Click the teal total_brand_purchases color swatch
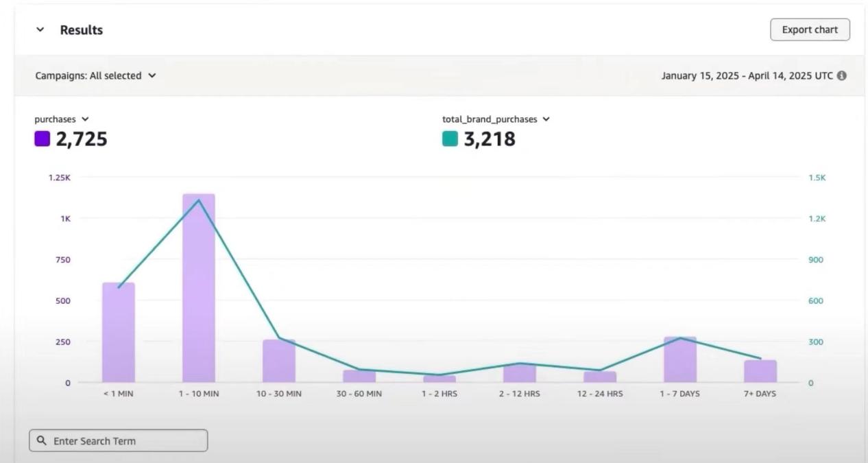 [450, 139]
